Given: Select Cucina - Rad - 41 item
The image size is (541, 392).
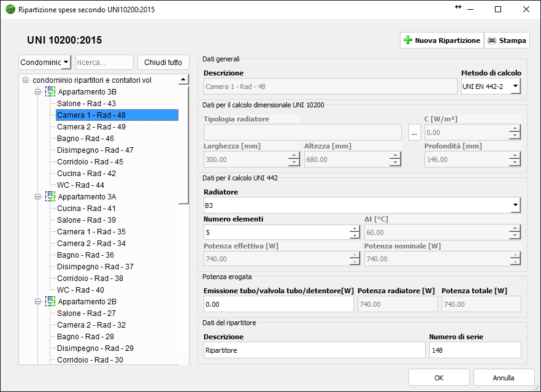Looking at the screenshot, I should pyautogui.click(x=86, y=209).
